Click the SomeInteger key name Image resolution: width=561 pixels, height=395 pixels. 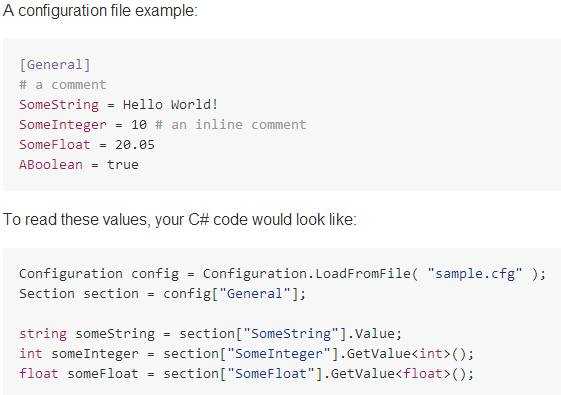click(63, 125)
